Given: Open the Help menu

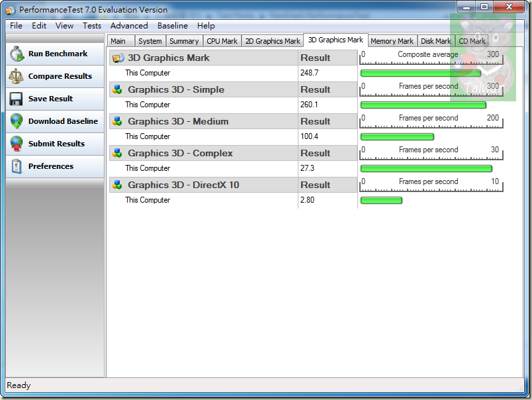Looking at the screenshot, I should coord(206,26).
